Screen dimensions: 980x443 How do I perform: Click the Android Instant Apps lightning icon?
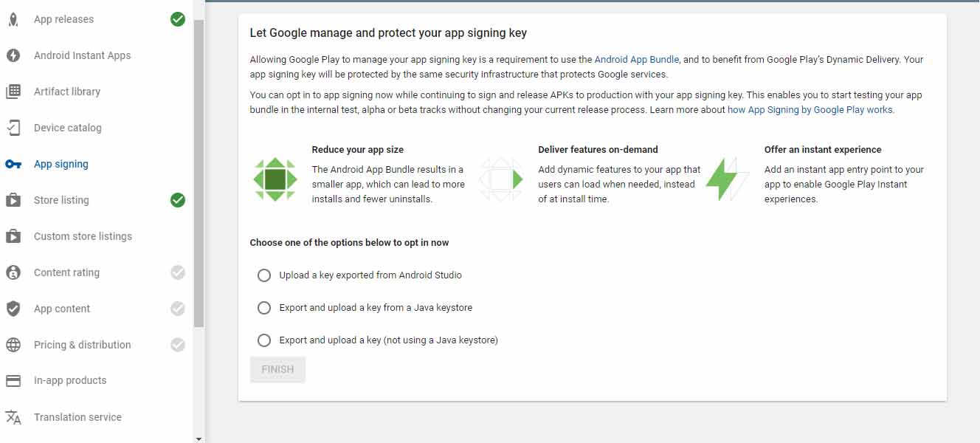coord(13,55)
